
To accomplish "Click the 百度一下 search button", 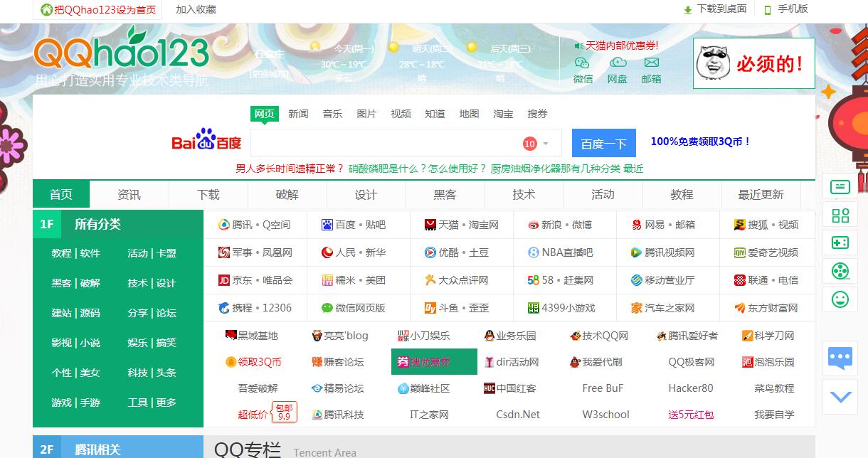I will click(604, 143).
